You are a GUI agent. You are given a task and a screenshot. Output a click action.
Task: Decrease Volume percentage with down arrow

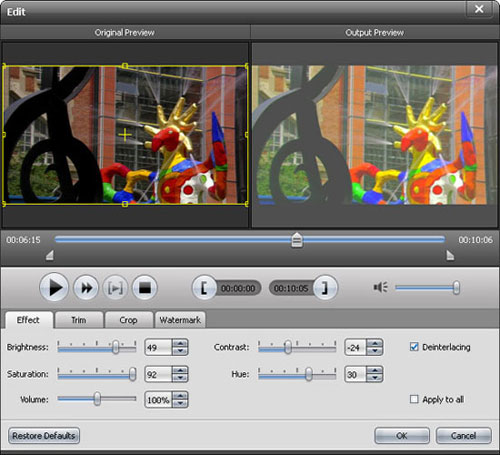click(x=180, y=403)
